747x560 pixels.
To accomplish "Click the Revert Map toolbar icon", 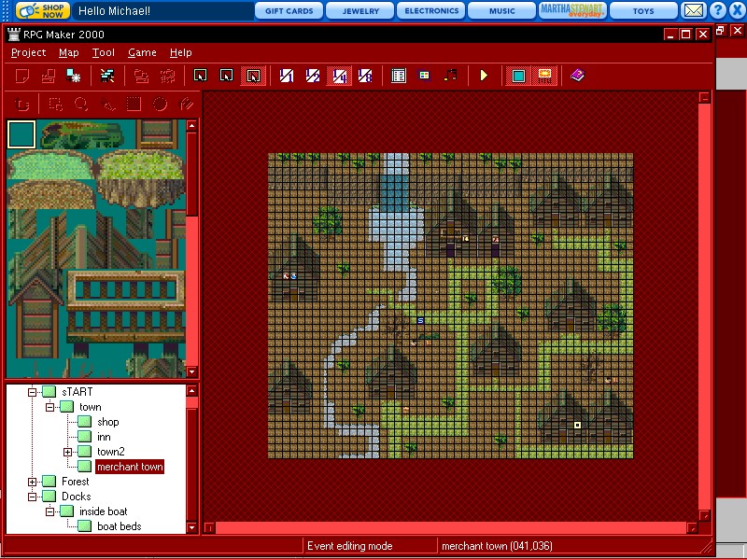I will tap(167, 76).
